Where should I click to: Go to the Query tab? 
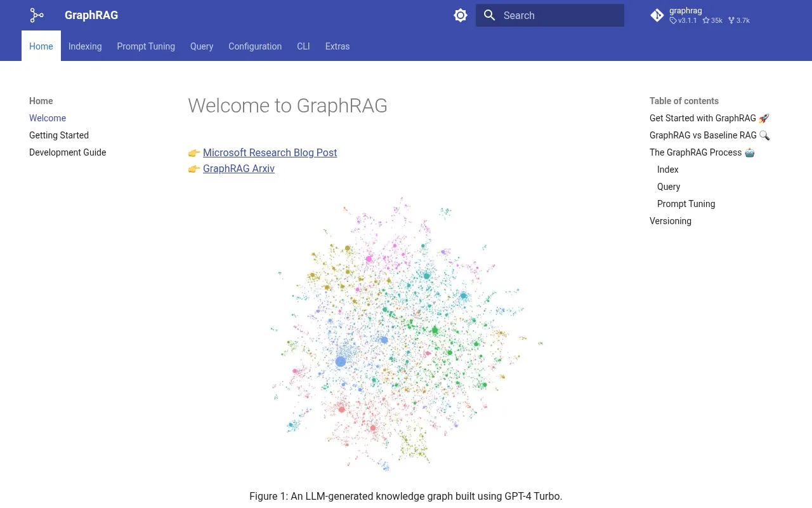202,46
